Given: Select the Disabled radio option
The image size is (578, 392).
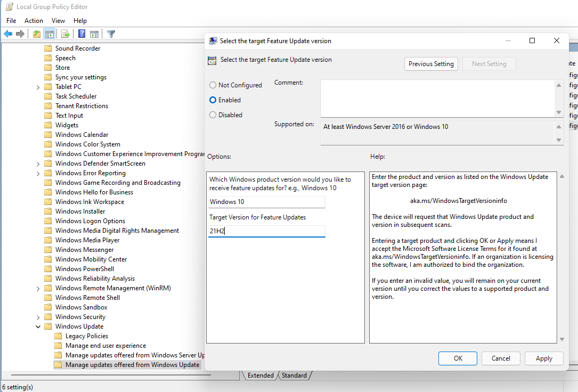Looking at the screenshot, I should coord(213,115).
